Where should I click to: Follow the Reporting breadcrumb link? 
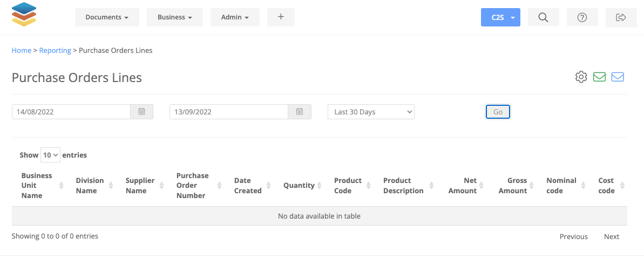pos(55,51)
